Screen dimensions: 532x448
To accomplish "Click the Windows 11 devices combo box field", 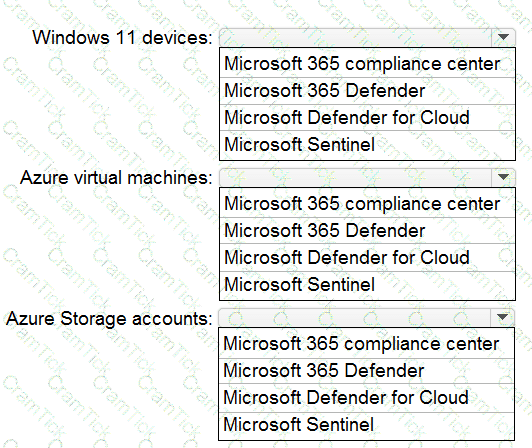I will [367, 37].
